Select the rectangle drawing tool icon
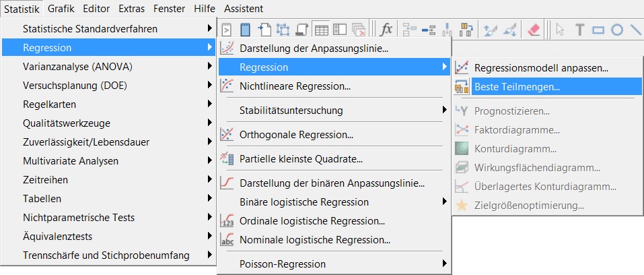Viewport: 644px width, 275px height. tap(598, 30)
